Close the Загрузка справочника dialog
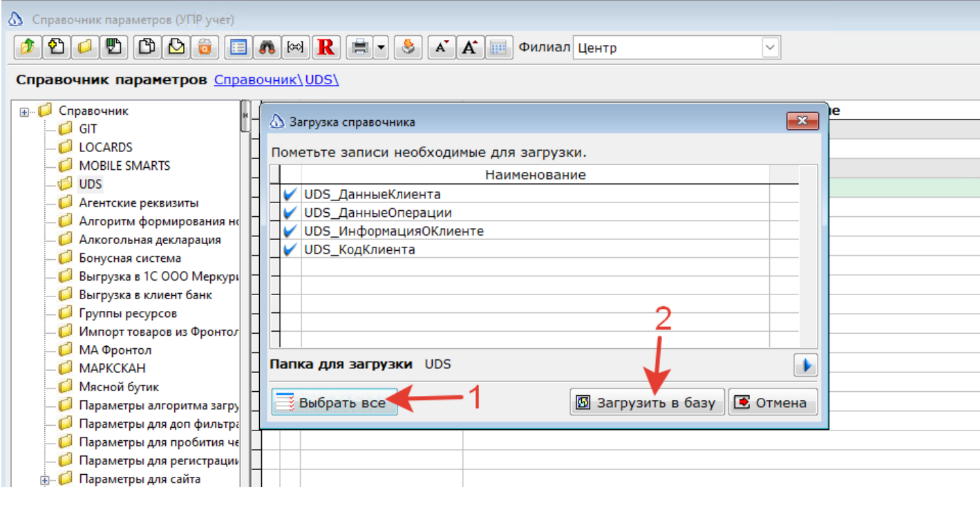980x510 pixels. tap(802, 122)
